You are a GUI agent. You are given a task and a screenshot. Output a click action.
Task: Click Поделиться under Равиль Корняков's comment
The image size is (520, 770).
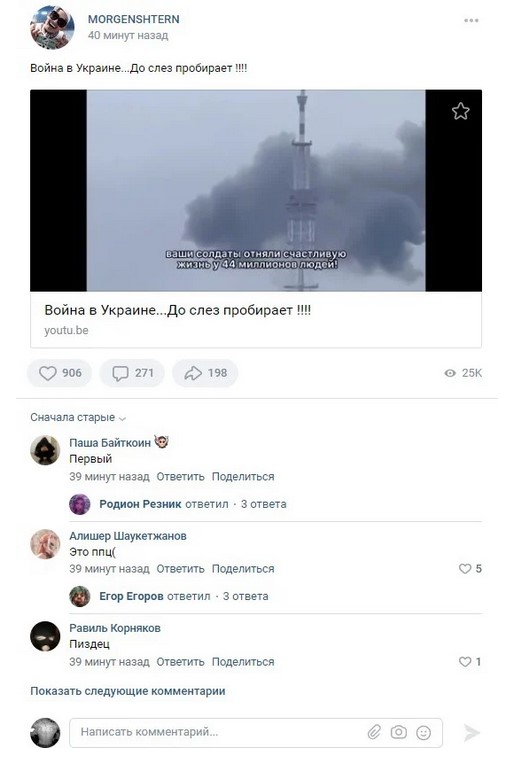(x=243, y=661)
